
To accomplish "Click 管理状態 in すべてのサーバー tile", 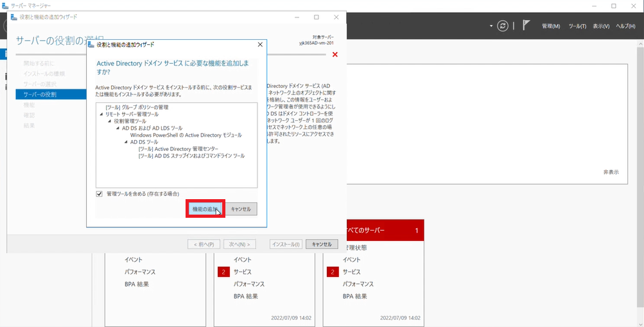I will [x=356, y=248].
